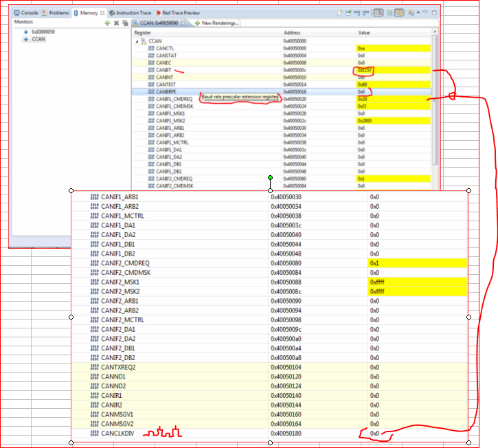The image size is (498, 448).
Task: Click the New Renderings... tab
Action: click(x=217, y=23)
